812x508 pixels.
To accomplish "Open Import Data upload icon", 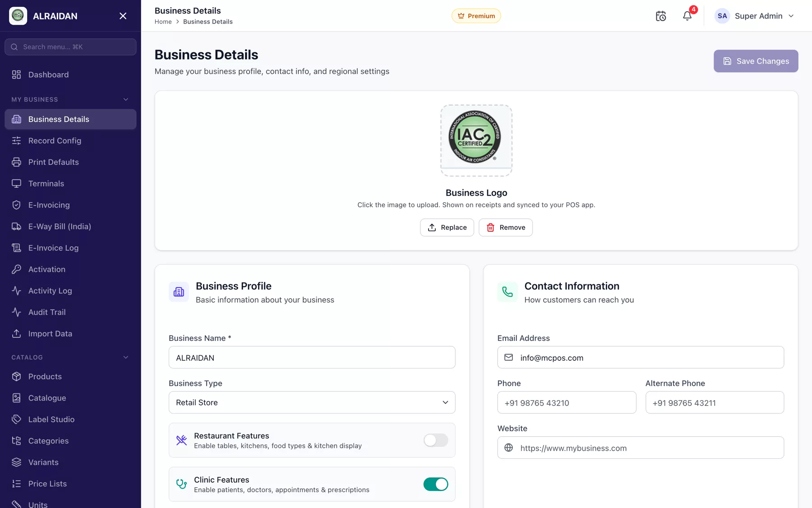I will [x=17, y=334].
